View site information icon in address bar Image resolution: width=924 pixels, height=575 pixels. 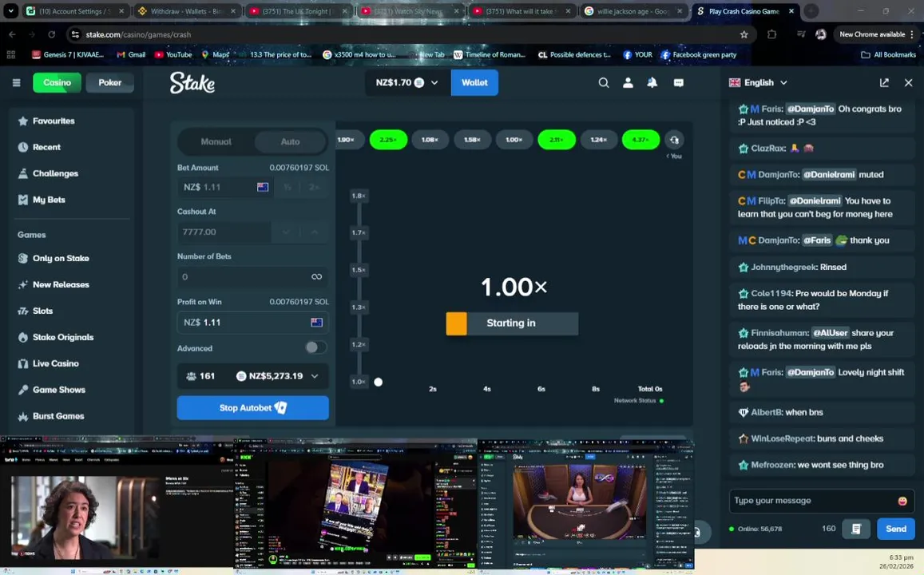[x=75, y=34]
